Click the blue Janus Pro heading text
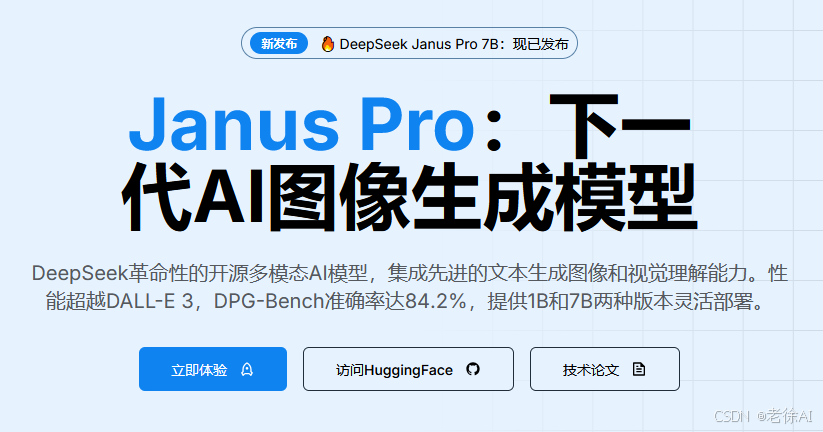The width and height of the screenshot is (823, 432). [301, 125]
